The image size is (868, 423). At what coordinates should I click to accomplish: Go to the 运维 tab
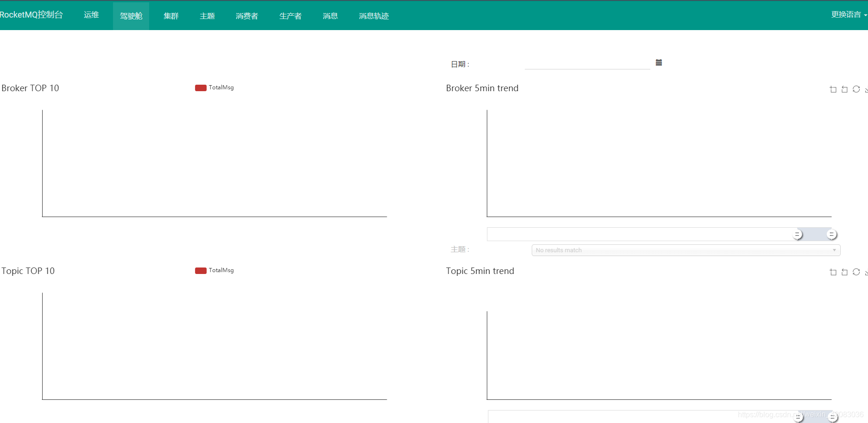coord(91,15)
